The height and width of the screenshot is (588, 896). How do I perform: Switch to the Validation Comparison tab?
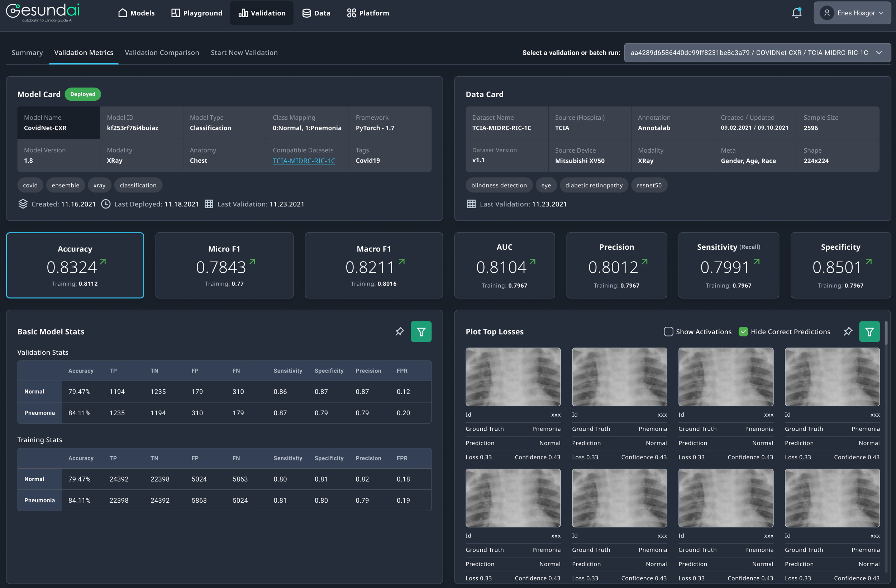162,53
